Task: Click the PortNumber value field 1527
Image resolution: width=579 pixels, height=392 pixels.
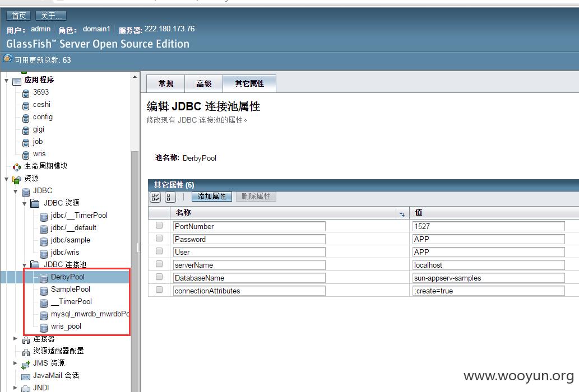Action: tap(489, 226)
